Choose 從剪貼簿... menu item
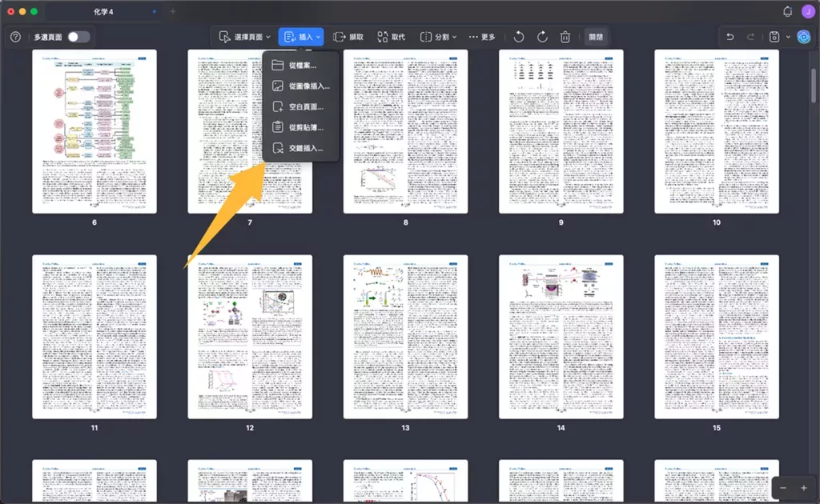The width and height of the screenshot is (820, 504). 301,127
